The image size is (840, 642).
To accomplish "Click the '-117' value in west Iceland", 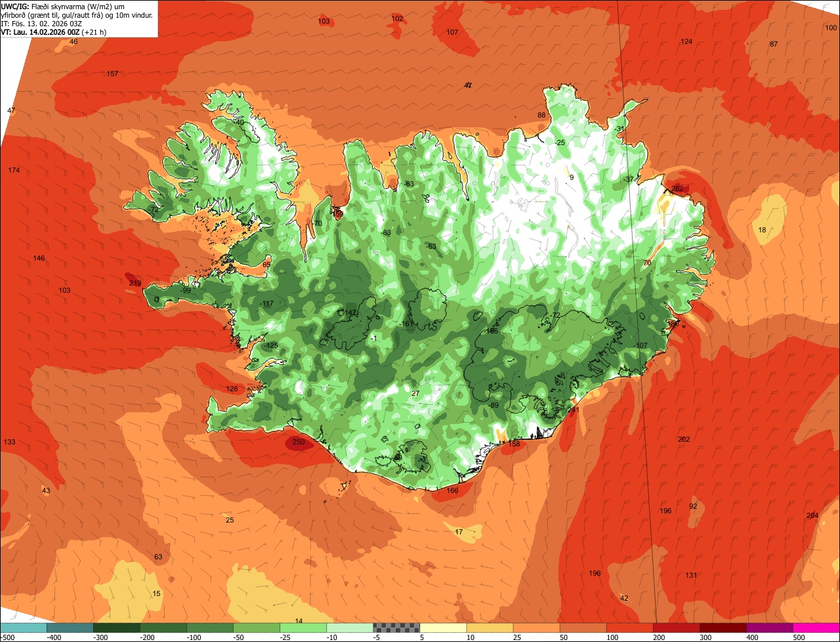I will [x=266, y=303].
